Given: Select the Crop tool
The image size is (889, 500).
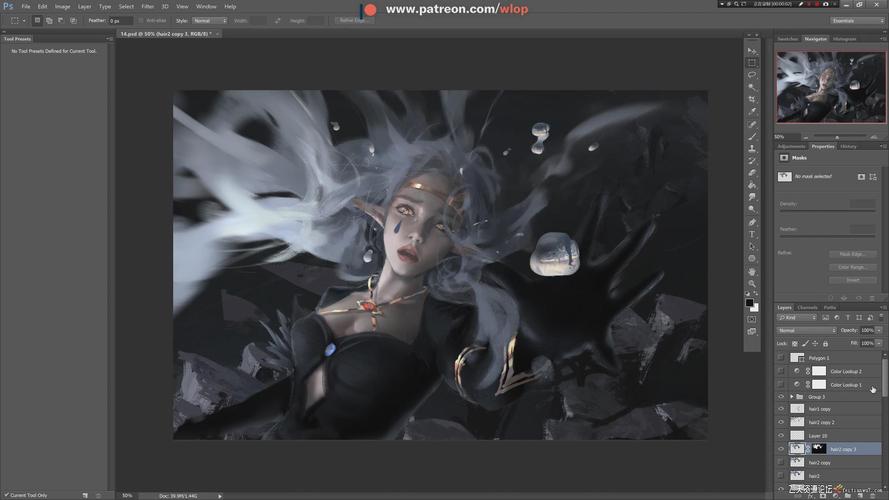Looking at the screenshot, I should click(x=752, y=99).
